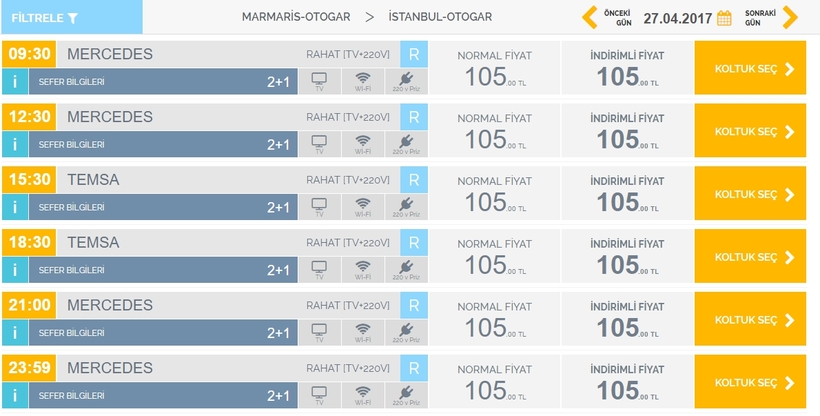Screen dimensions: 820x416
Task: Expand Sefer Bilgileri for the 21:00 trip
Action: (x=163, y=333)
